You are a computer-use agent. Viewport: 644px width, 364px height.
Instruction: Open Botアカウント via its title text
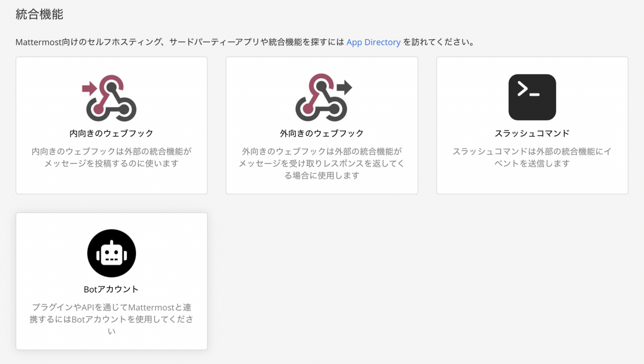pos(111,289)
